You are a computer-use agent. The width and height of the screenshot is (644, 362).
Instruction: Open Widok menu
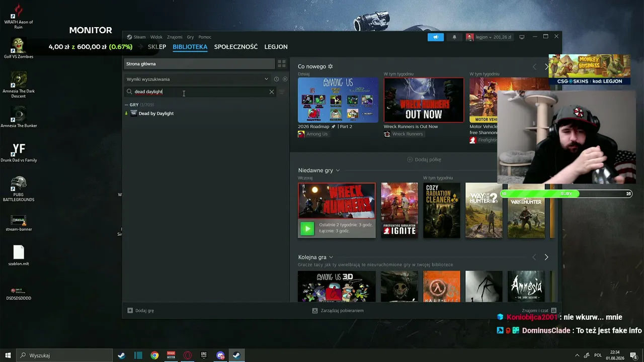pyautogui.click(x=156, y=37)
